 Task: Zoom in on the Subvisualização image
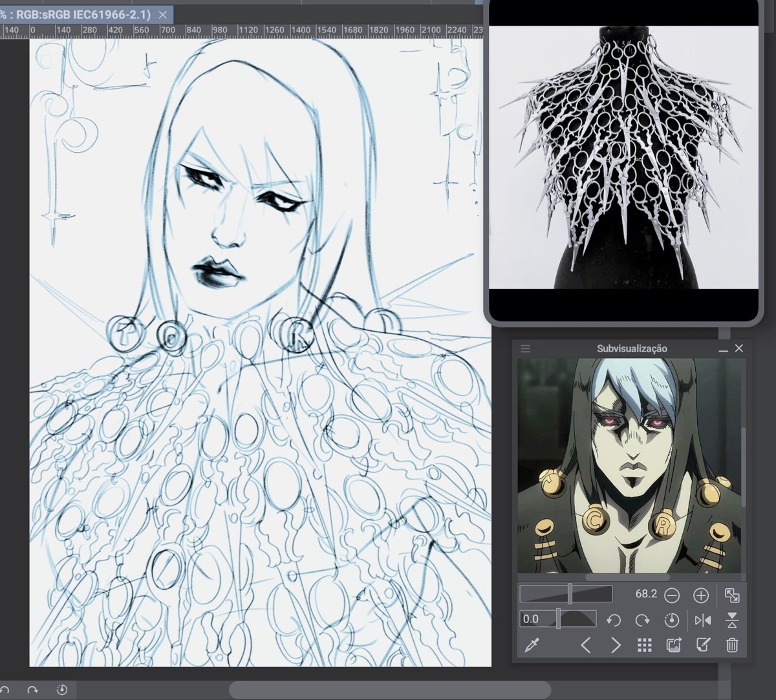(x=701, y=595)
